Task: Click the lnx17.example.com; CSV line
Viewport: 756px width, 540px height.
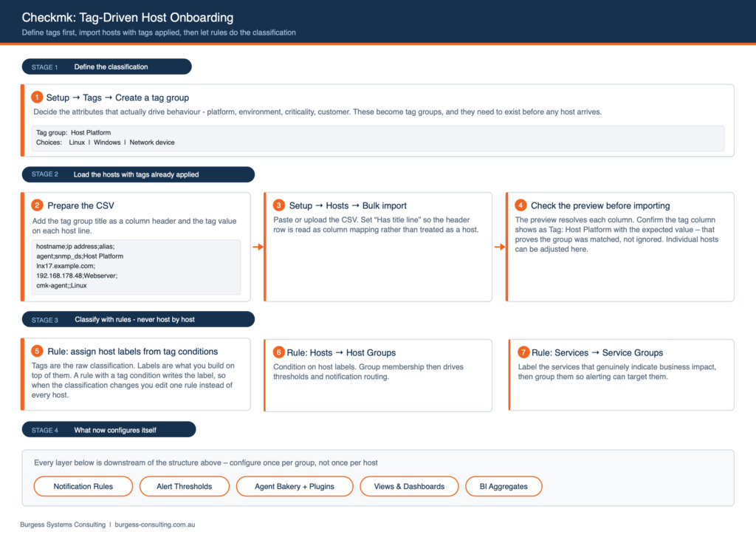Action: [x=66, y=266]
